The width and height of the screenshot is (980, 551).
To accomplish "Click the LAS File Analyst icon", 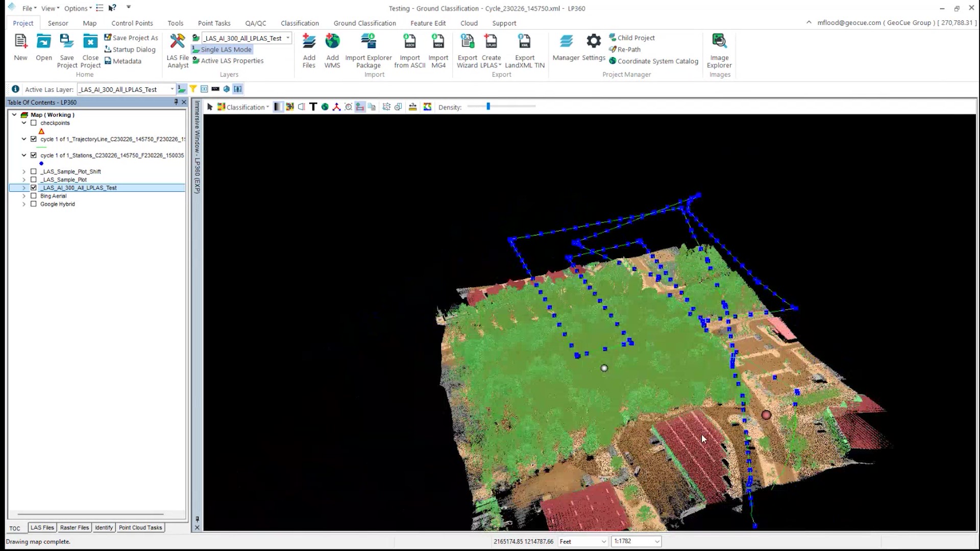I will click(178, 42).
